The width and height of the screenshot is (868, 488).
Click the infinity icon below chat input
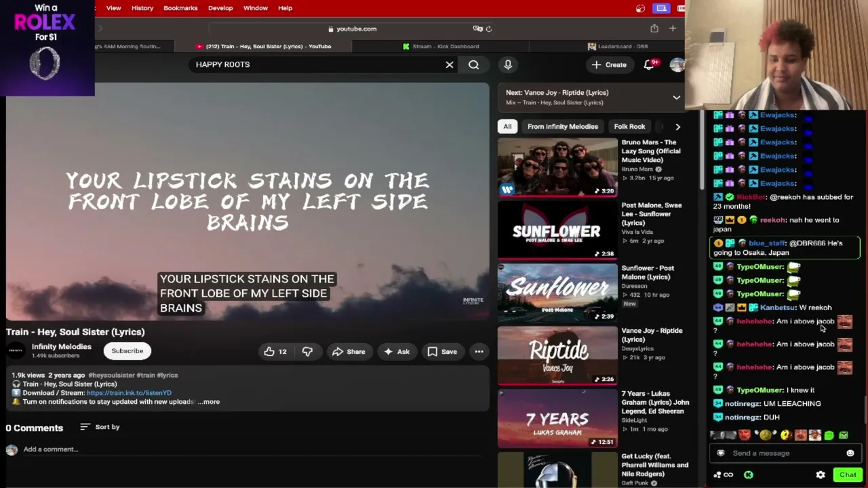point(728,475)
